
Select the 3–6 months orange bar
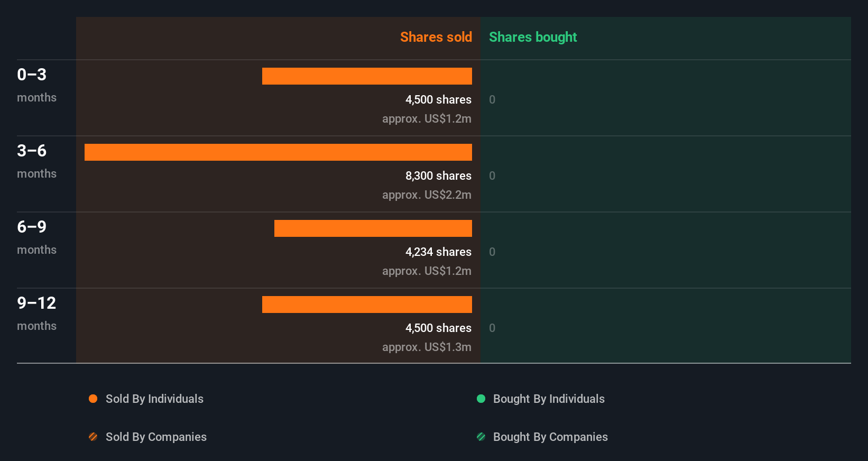pos(278,152)
